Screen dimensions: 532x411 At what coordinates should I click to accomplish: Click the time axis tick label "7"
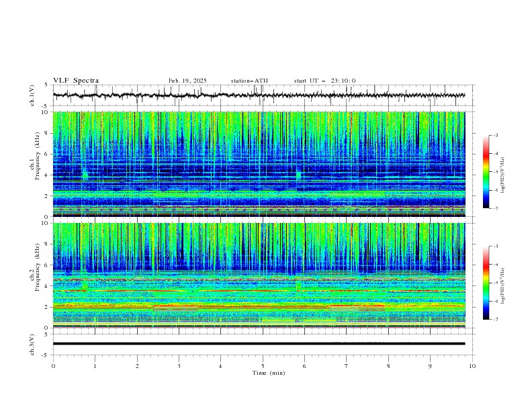point(347,366)
